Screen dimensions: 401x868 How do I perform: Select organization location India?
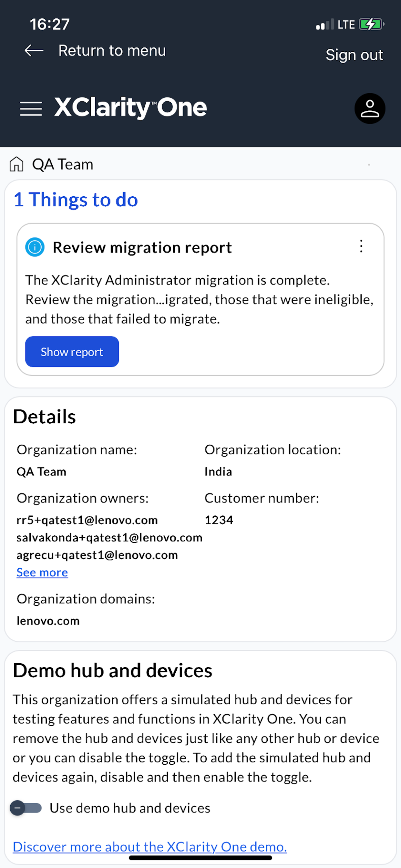point(218,471)
